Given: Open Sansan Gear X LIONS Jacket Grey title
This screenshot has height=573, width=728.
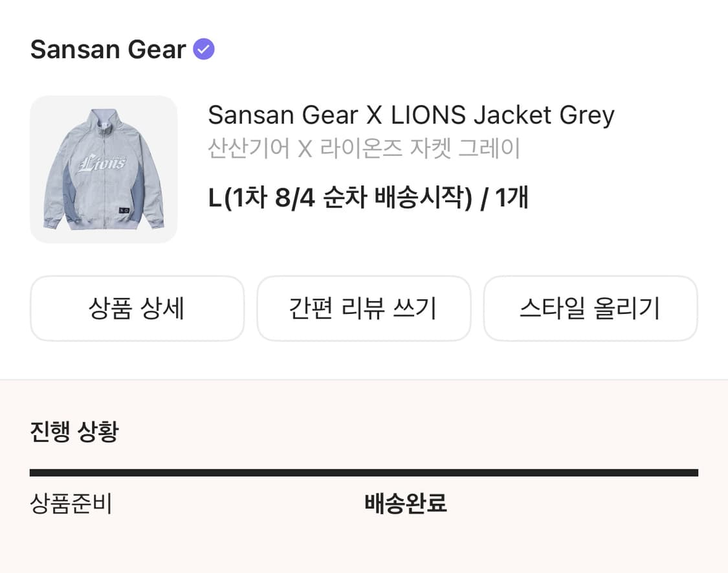Looking at the screenshot, I should click(x=410, y=115).
